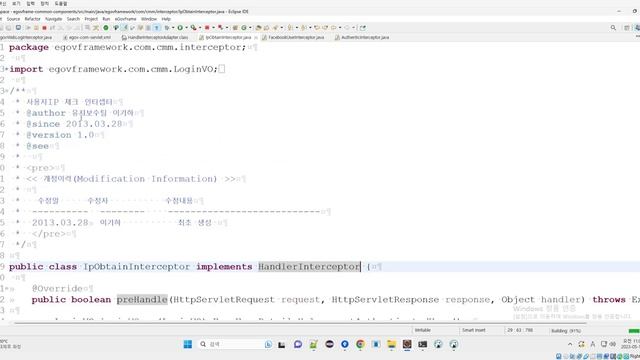Open the Refactor menu
Viewport: 640px width, 360px height.
32,19
